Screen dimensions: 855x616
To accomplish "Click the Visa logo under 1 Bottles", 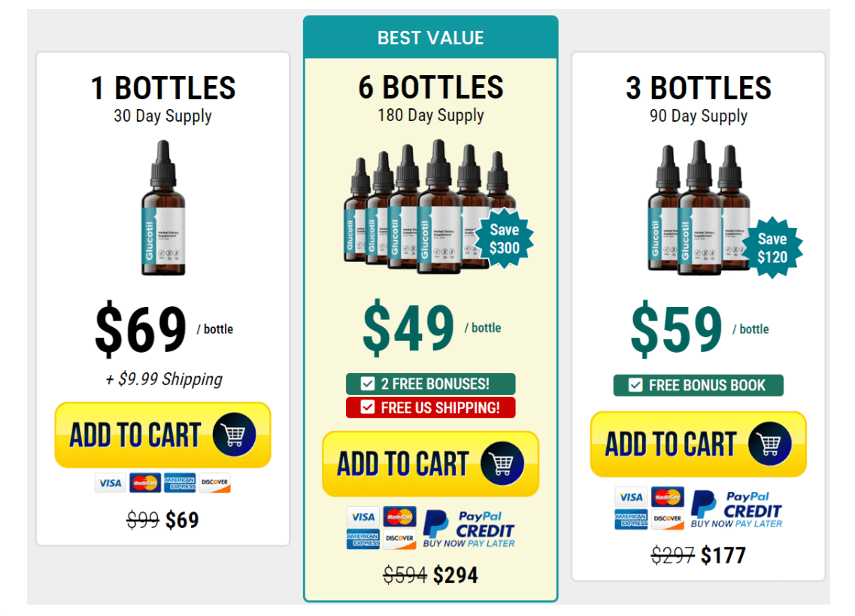I will pos(110,483).
